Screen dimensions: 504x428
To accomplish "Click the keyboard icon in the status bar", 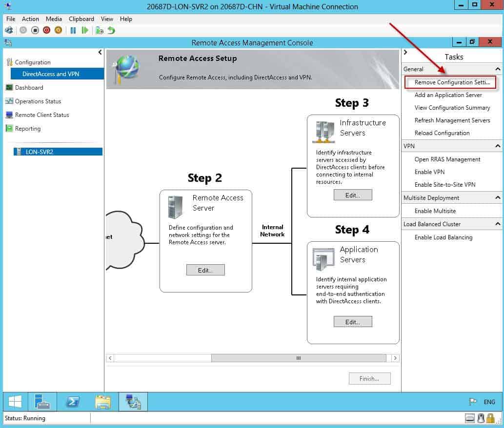I will click(470, 418).
